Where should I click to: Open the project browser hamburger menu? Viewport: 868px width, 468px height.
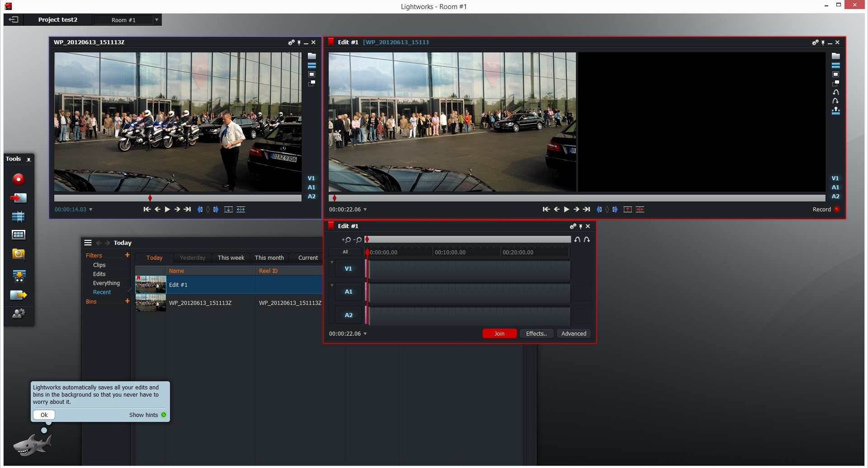88,243
